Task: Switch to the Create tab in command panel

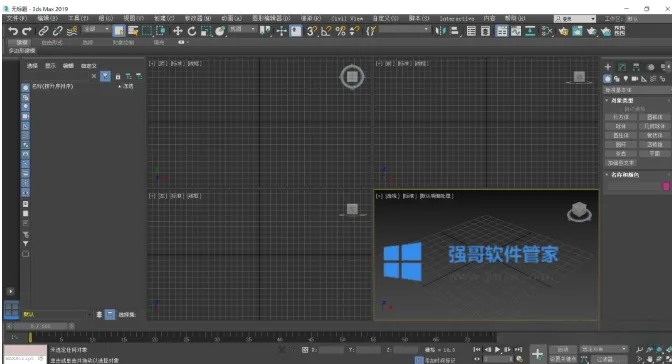Action: pyautogui.click(x=608, y=67)
